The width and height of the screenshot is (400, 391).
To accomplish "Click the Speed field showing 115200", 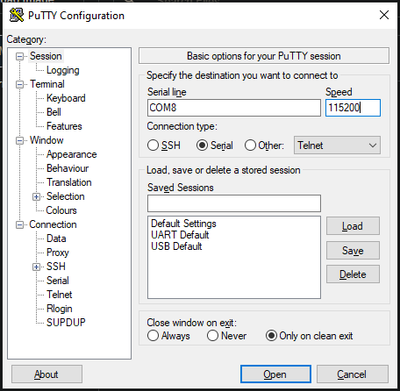I will tap(353, 108).
